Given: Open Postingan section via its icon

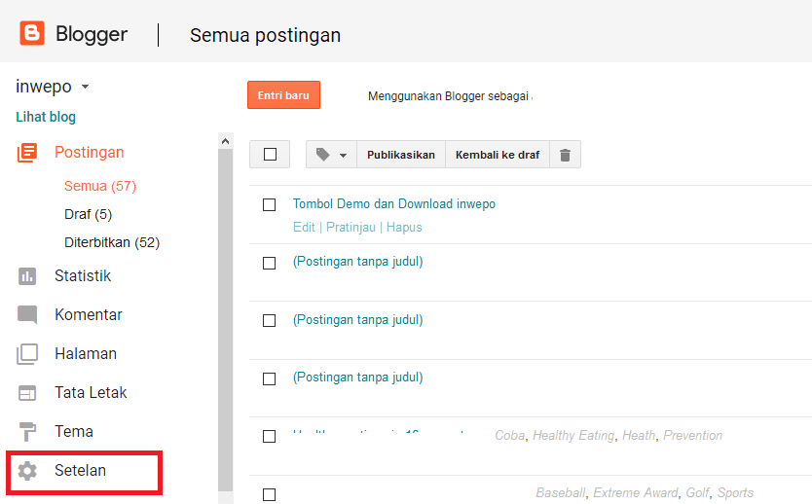Looking at the screenshot, I should click(27, 153).
